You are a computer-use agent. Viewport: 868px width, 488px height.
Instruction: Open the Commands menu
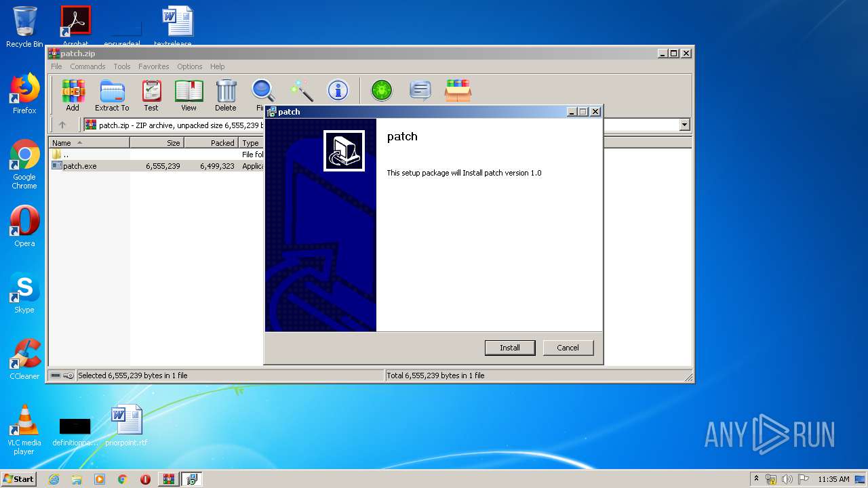point(87,66)
